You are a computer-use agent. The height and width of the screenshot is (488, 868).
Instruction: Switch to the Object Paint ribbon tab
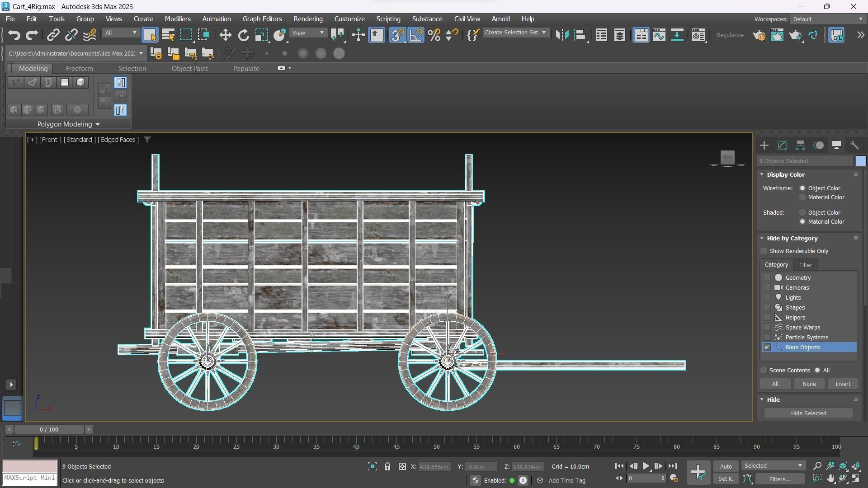coord(189,69)
